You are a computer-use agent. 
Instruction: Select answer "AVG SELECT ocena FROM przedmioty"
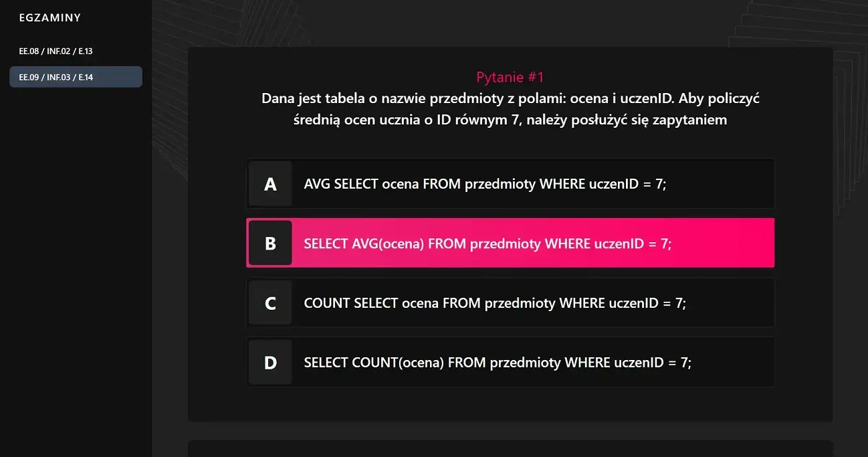(x=485, y=184)
